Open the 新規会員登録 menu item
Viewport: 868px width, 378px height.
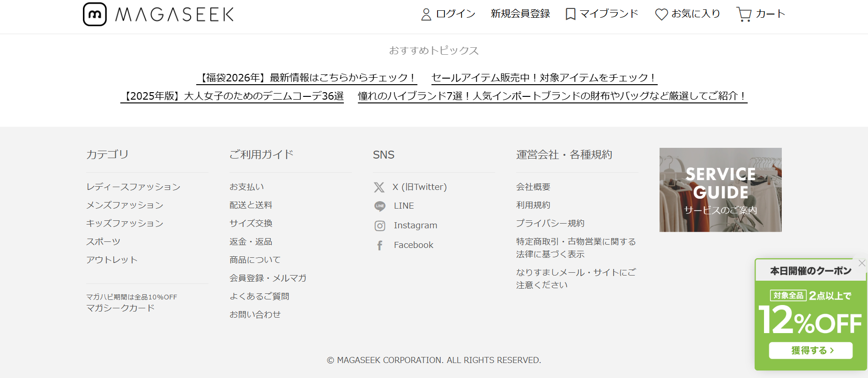pos(520,14)
